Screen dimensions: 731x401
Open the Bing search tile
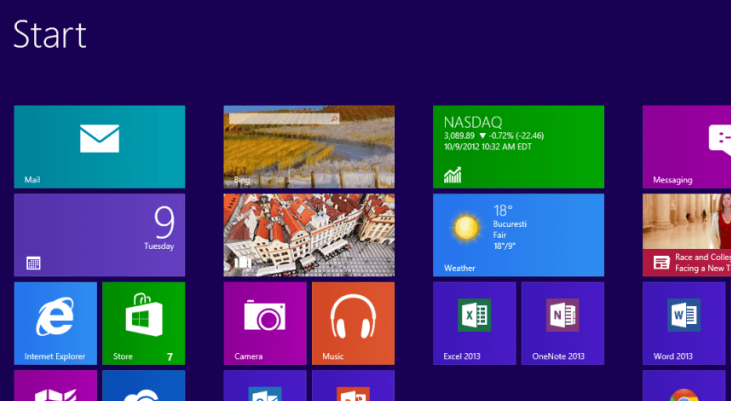click(x=309, y=147)
